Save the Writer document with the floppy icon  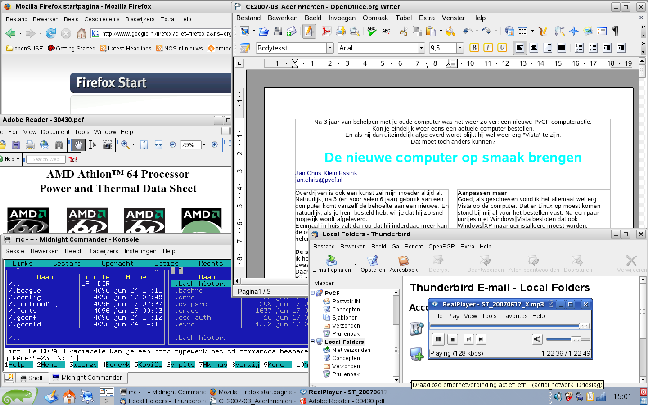(277, 31)
